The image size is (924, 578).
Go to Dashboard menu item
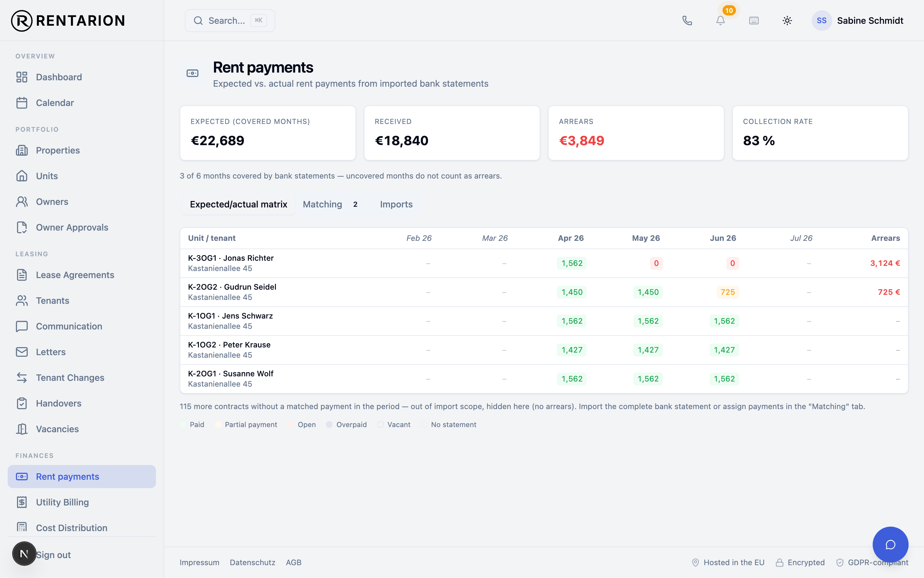(x=82, y=77)
